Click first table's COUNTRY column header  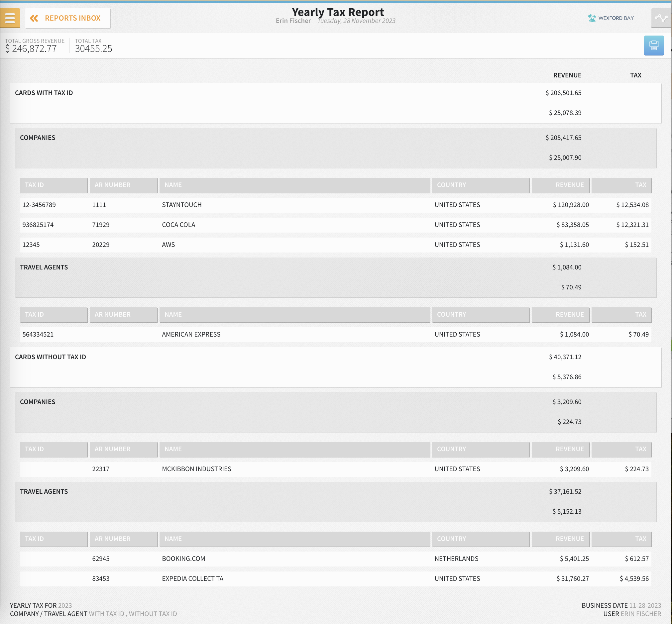click(480, 185)
